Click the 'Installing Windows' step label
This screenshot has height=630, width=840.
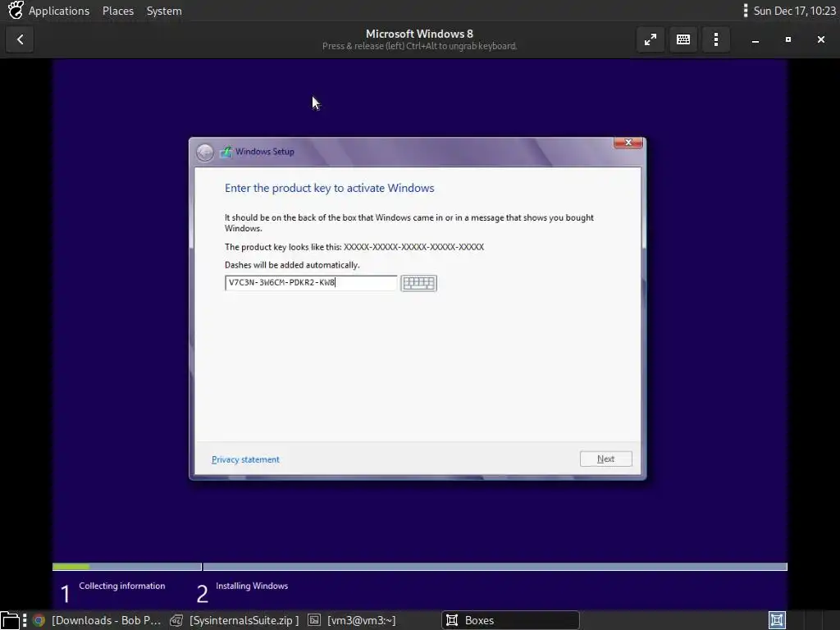click(252, 586)
